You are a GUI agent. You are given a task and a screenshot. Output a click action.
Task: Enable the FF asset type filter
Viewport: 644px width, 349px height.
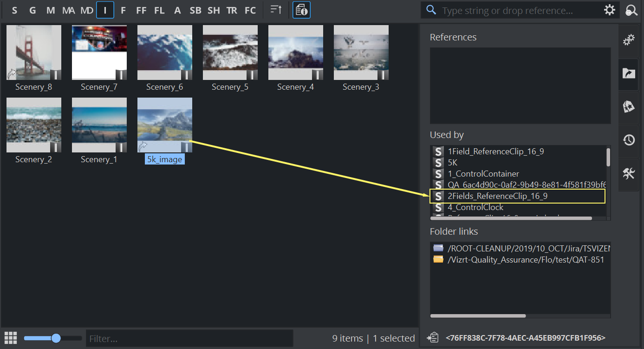[141, 10]
